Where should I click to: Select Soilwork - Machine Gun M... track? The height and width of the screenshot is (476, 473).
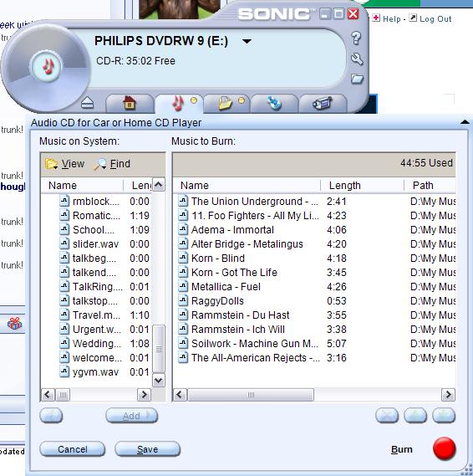tap(314, 344)
